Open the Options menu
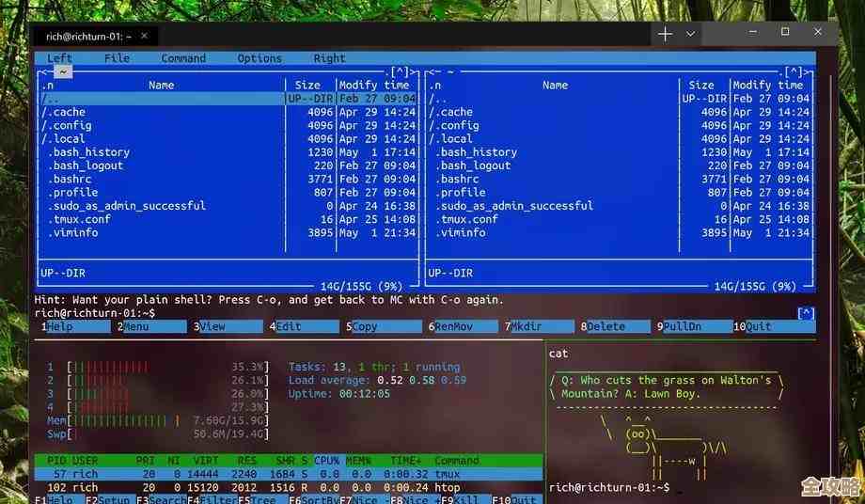Viewport: 865px width, 504px height. pos(259,58)
